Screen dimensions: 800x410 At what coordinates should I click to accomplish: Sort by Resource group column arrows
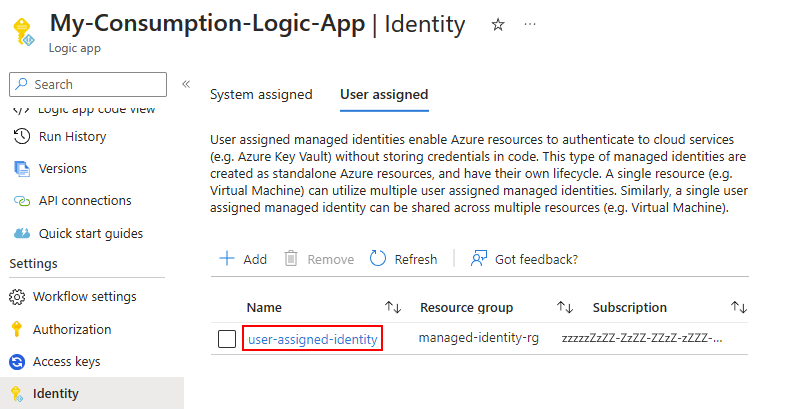[565, 307]
